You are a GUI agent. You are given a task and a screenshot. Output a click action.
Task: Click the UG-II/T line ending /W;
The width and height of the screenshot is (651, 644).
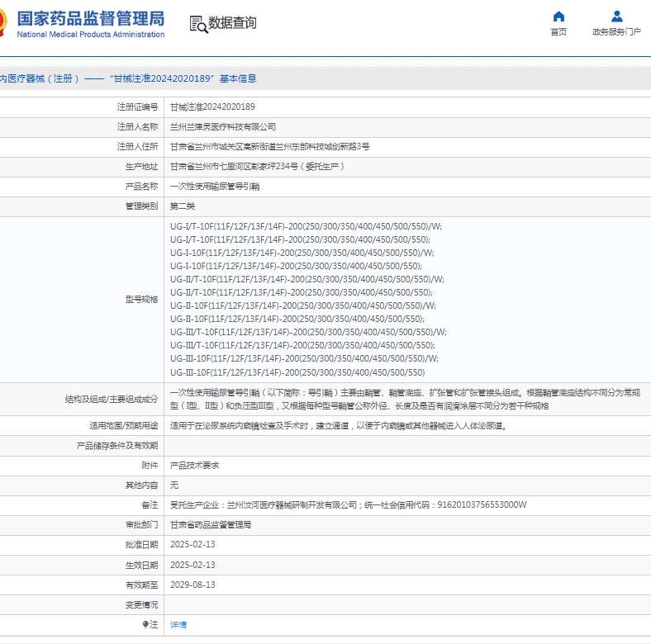[307, 279]
